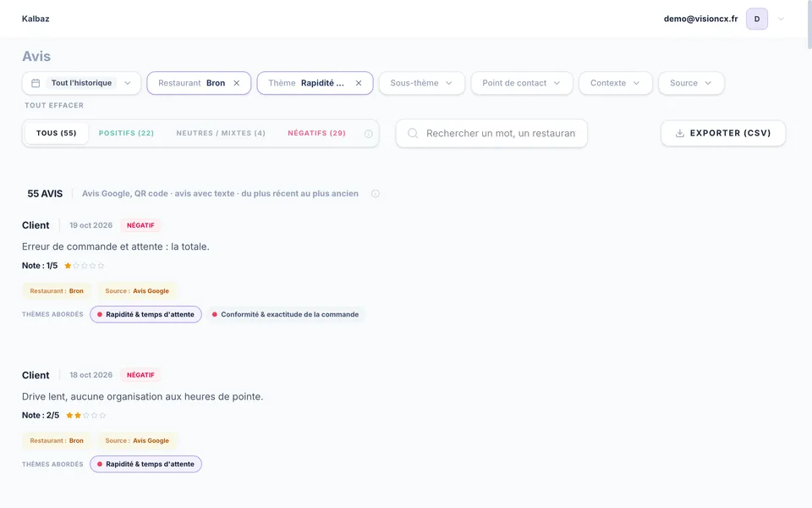812x508 pixels.
Task: Click the download icon in Exporter button
Action: coord(680,133)
